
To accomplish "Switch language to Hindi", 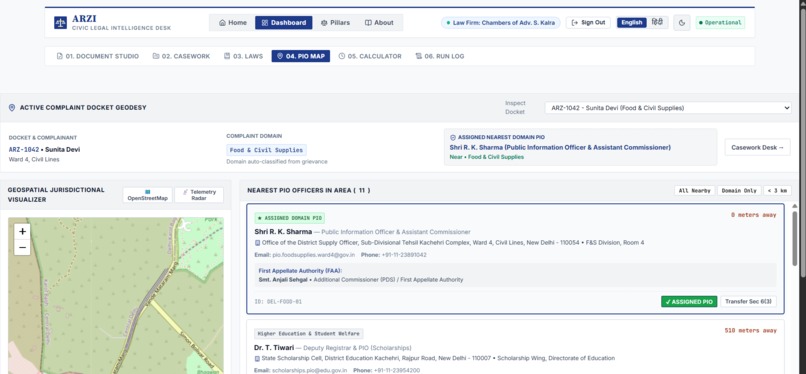I will (657, 23).
